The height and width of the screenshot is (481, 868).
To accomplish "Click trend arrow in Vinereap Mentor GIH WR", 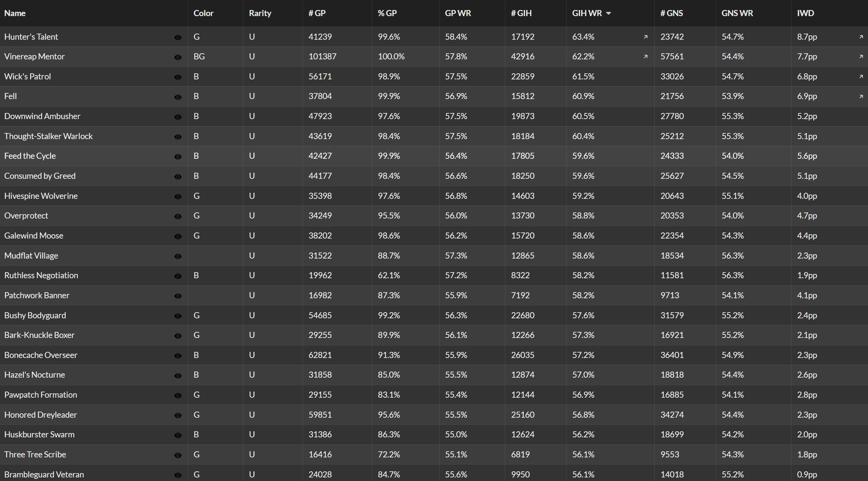I will point(645,57).
